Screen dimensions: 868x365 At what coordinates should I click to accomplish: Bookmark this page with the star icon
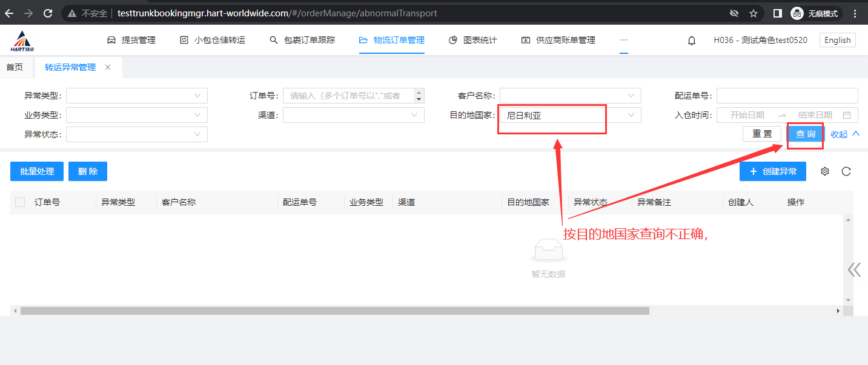tap(753, 13)
